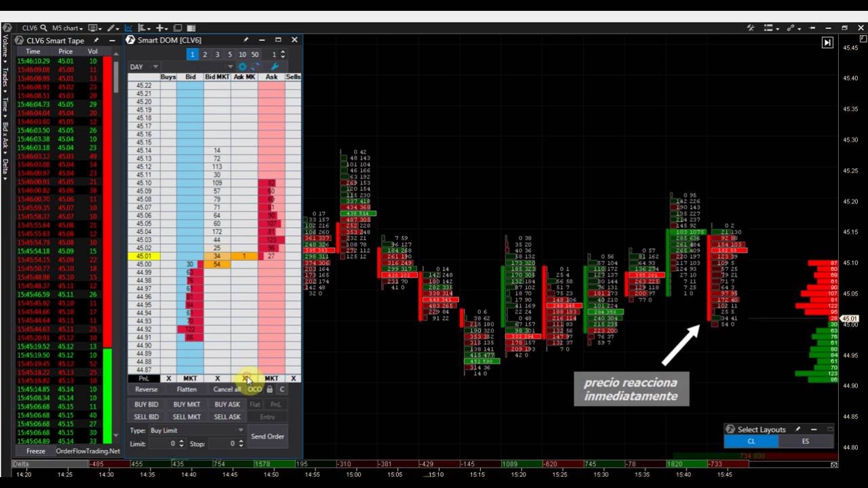
Task: Click the CLV6 symbol search magnifier
Action: (x=43, y=28)
